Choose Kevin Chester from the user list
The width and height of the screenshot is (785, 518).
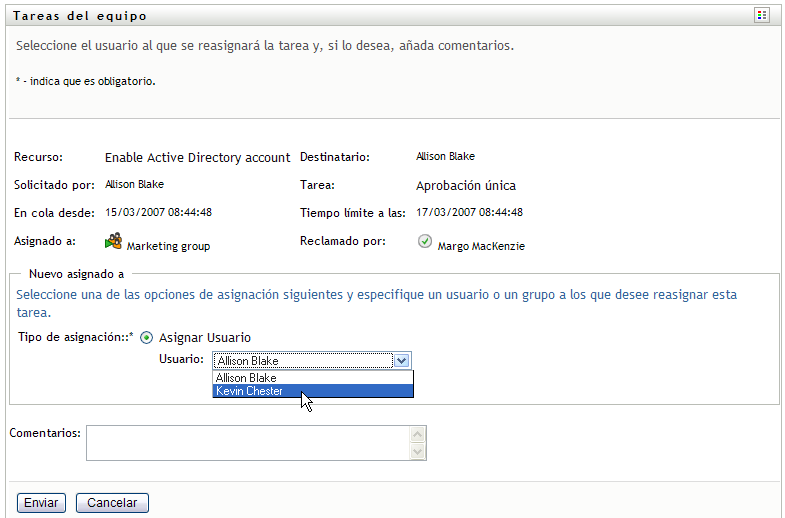313,391
